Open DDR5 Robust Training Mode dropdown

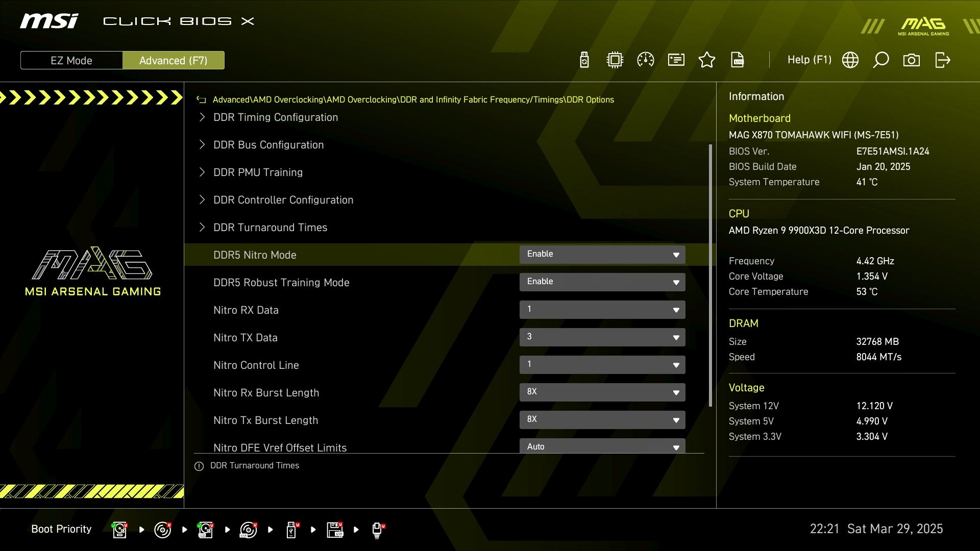click(602, 282)
